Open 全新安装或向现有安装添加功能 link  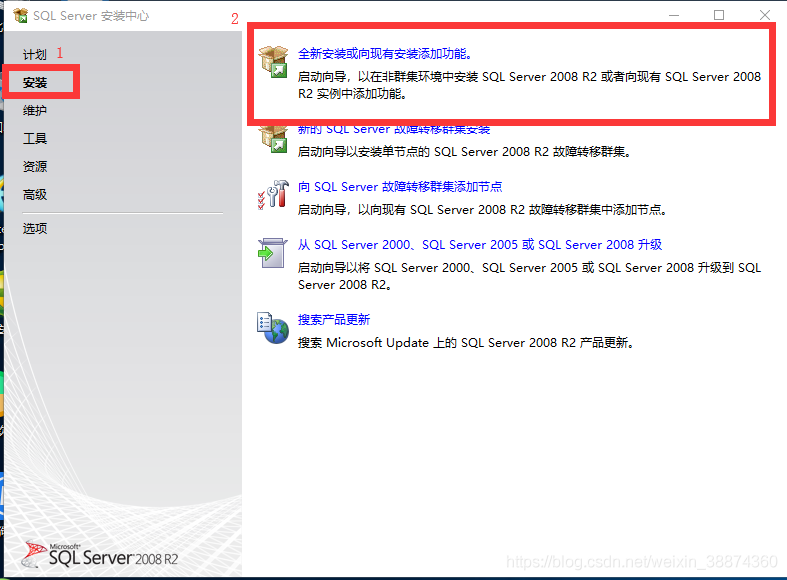(384, 54)
